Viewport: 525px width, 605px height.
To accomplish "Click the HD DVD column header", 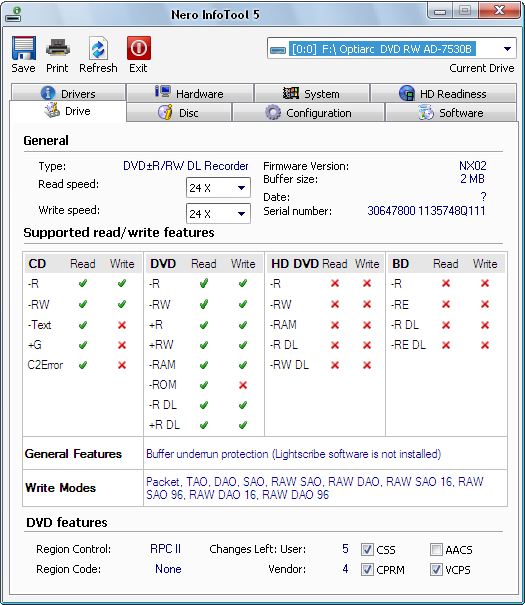I will point(295,264).
